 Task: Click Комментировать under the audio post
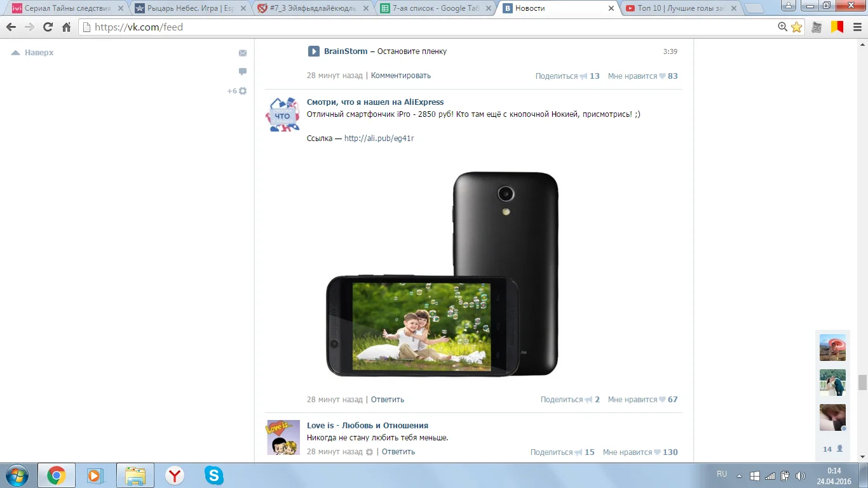pyautogui.click(x=401, y=76)
